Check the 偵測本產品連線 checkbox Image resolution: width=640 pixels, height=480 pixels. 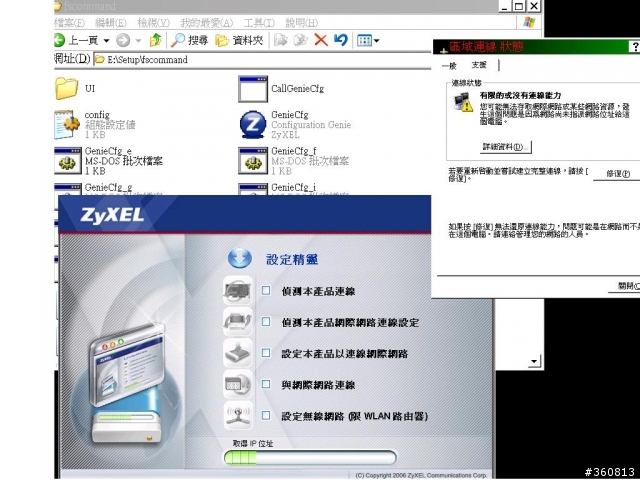tap(266, 290)
